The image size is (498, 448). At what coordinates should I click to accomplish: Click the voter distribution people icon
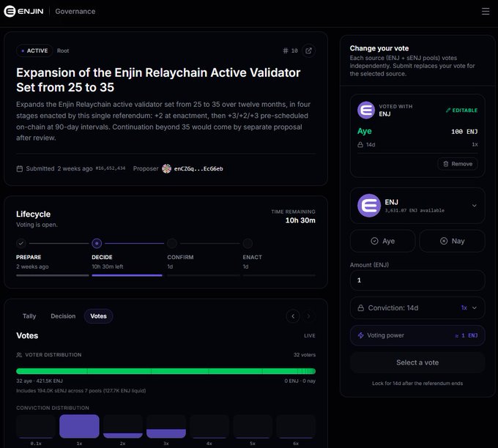pos(19,355)
